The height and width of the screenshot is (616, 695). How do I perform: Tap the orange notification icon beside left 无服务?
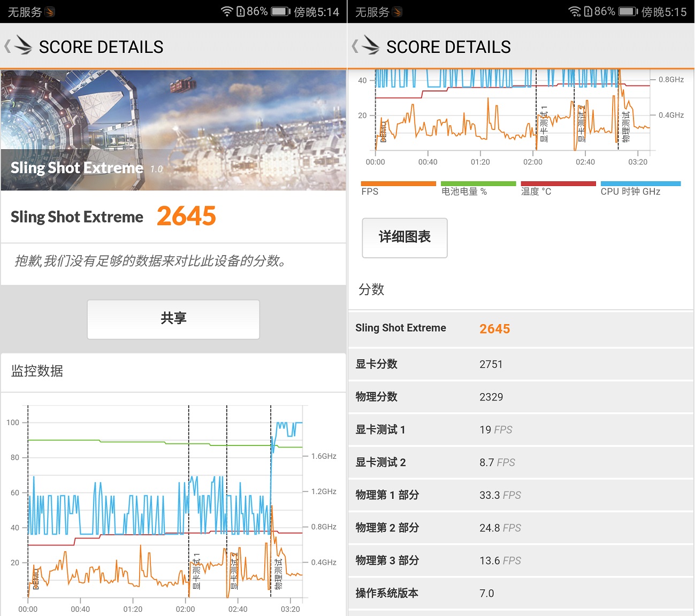[x=50, y=12]
